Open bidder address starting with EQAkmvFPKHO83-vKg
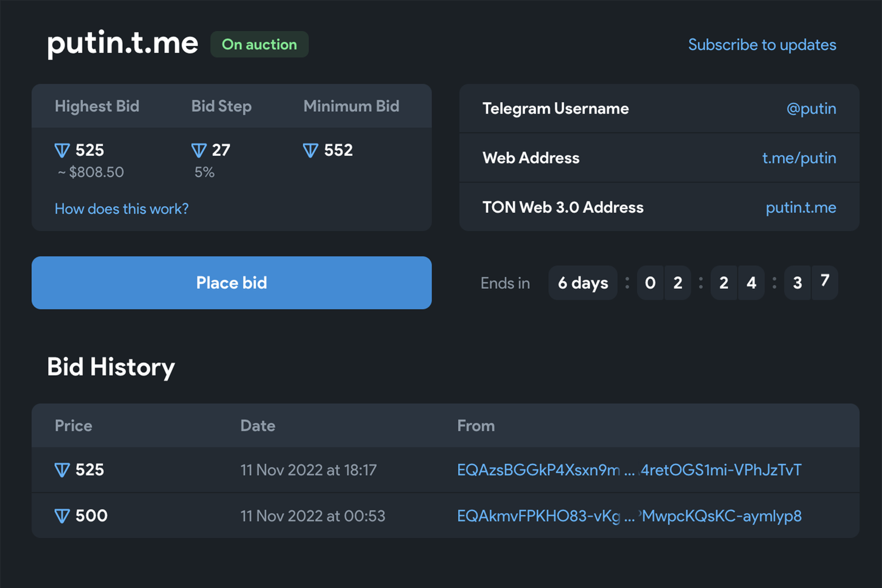Viewport: 882px width, 588px height. coord(629,516)
